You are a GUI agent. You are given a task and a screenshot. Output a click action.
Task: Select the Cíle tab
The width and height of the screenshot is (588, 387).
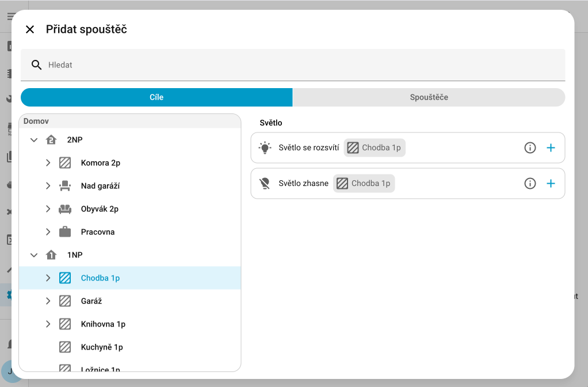[x=156, y=97]
